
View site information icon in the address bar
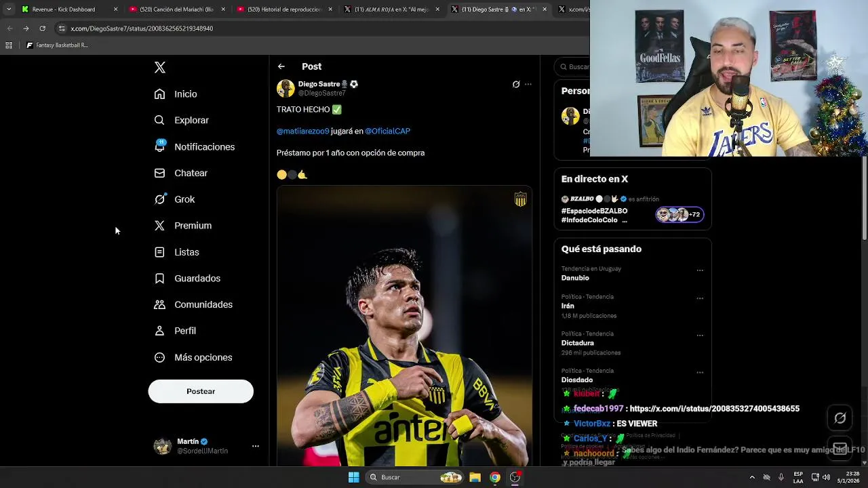coord(62,28)
